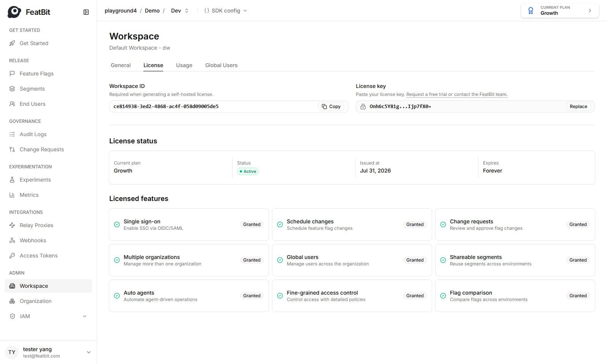The width and height of the screenshot is (607, 364).
Task: Click the Relay Proxies icon
Action: pos(12,225)
